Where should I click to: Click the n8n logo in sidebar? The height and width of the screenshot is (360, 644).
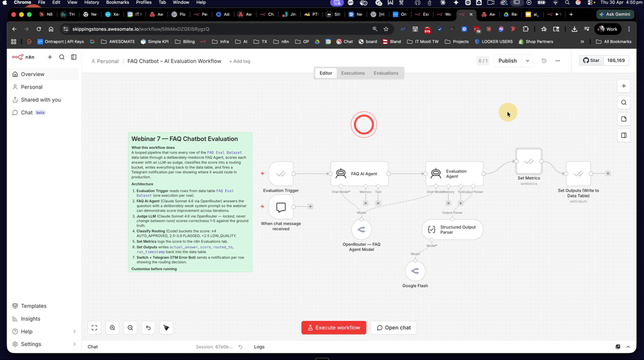pyautogui.click(x=23, y=57)
